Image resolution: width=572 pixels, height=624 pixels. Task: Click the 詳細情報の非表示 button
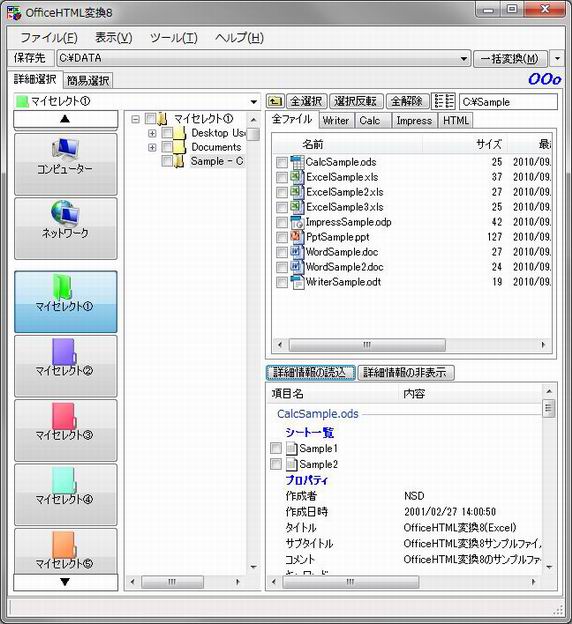(406, 373)
